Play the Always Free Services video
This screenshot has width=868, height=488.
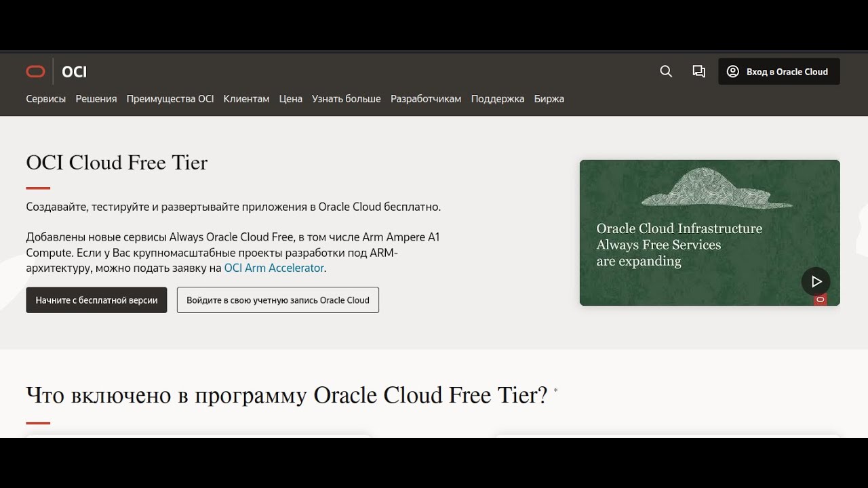point(816,281)
